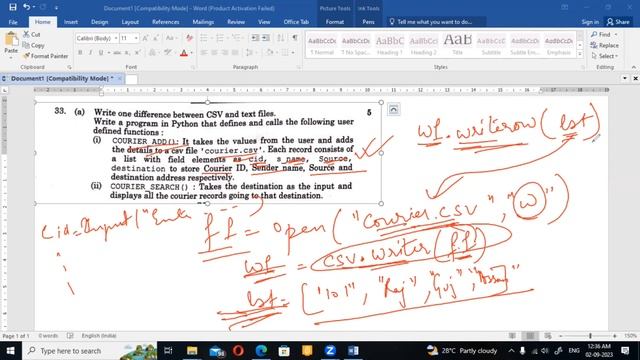
Task: Open the Pens tab under Ink Tools
Action: click(368, 22)
